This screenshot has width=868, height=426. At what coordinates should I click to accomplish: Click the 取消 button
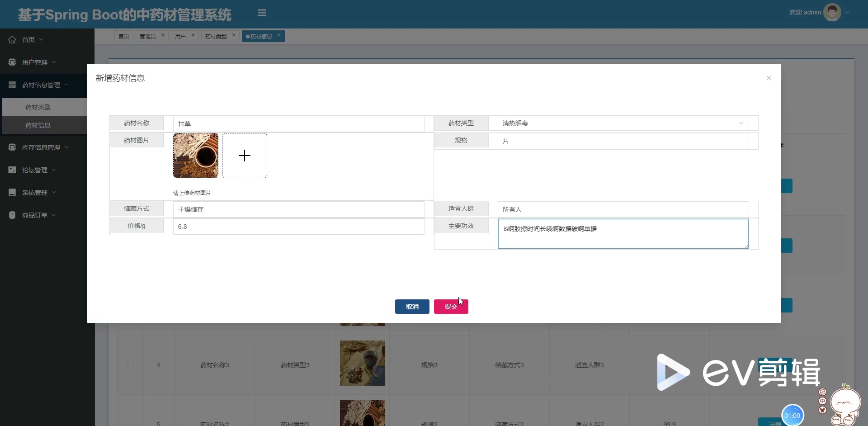click(412, 307)
